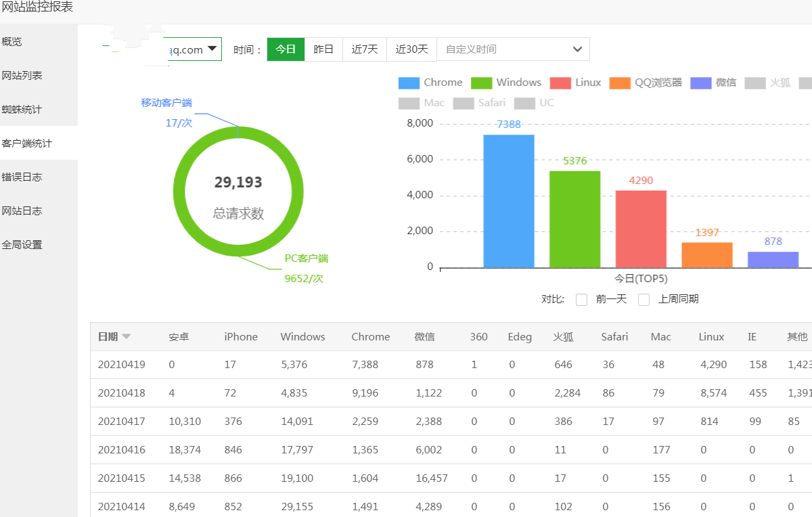Click the green Windows bar 5376
This screenshot has width=812, height=517.
(x=575, y=219)
